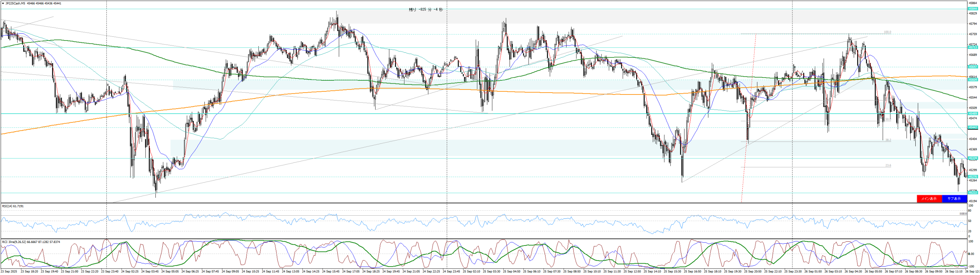Click the 23 Sep 2025 date label
Screen dimensions: 980x275
pyautogui.click(x=9, y=272)
